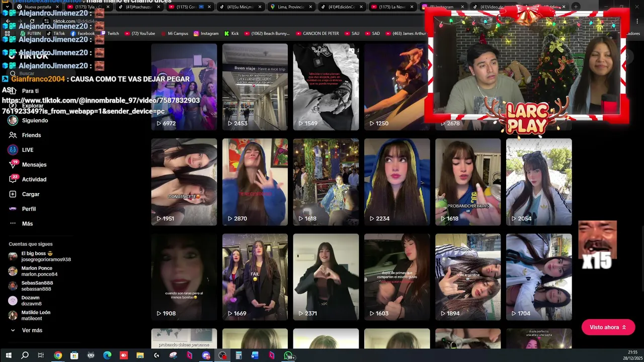
Task: Open SAD bookmark
Action: tap(372, 34)
